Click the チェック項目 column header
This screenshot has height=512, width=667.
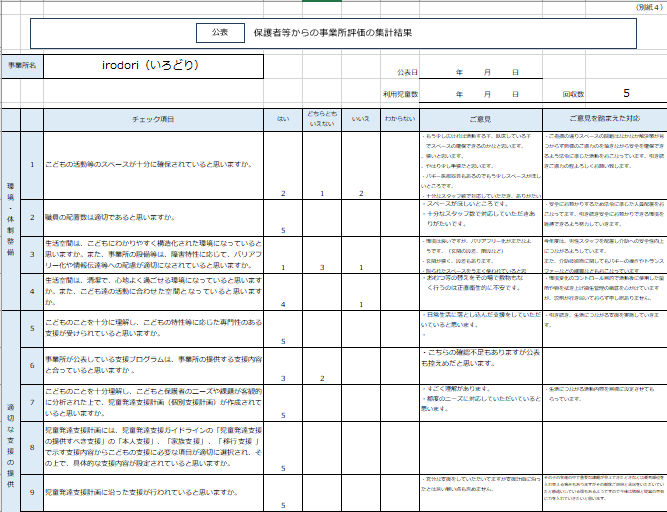click(153, 118)
